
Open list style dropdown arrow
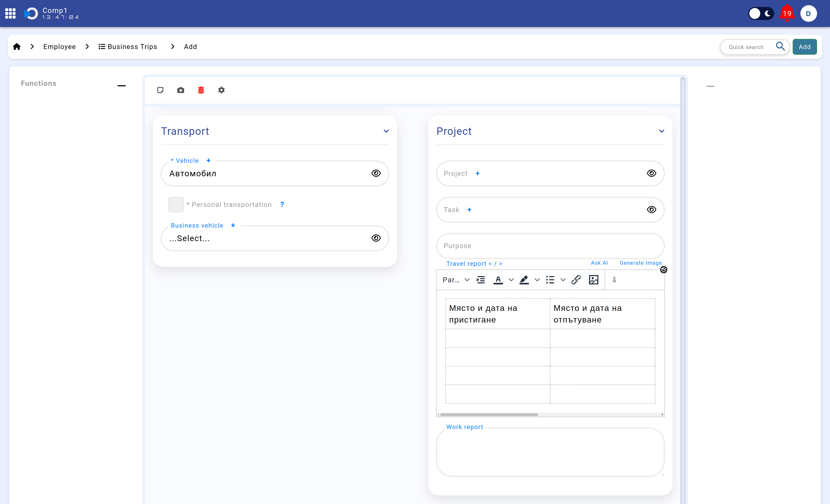[x=563, y=280]
